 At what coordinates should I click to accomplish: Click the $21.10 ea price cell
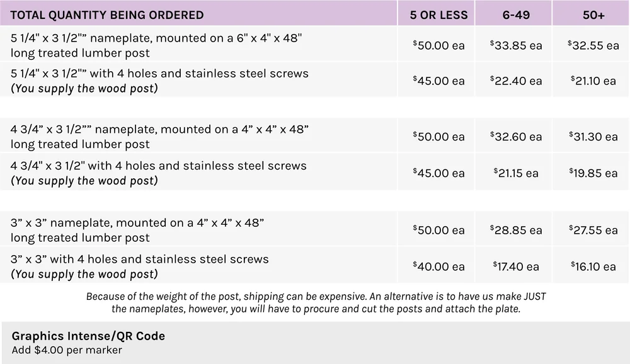pos(593,81)
